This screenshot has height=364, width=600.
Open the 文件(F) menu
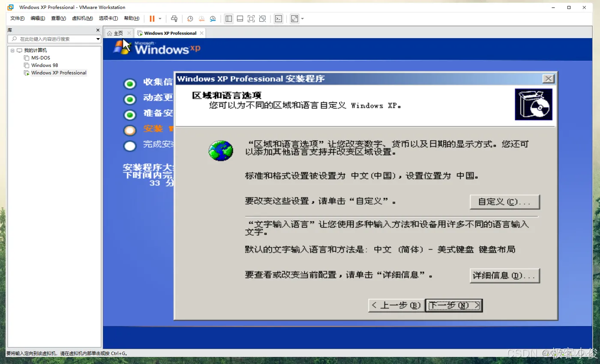point(18,18)
